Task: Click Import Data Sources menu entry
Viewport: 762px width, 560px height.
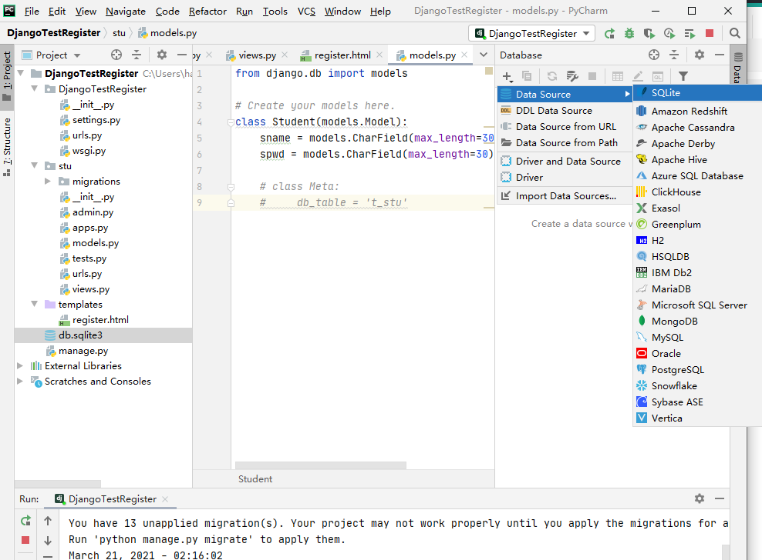Action: (565, 195)
